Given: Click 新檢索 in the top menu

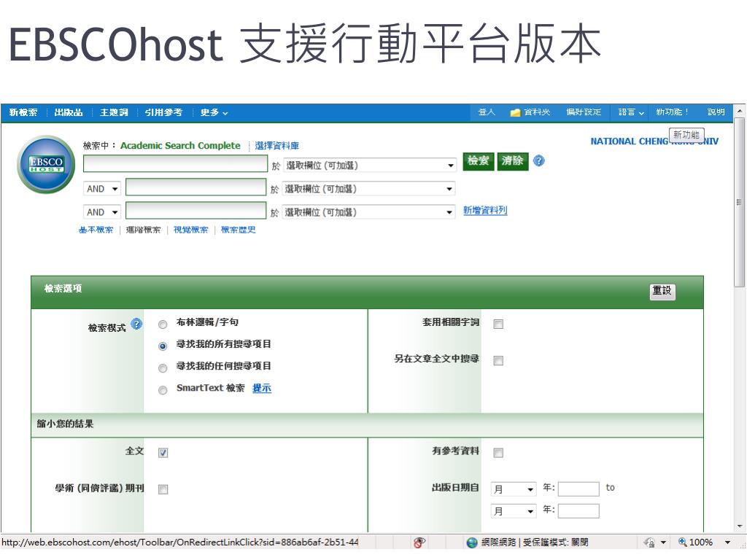Looking at the screenshot, I should pos(23,112).
